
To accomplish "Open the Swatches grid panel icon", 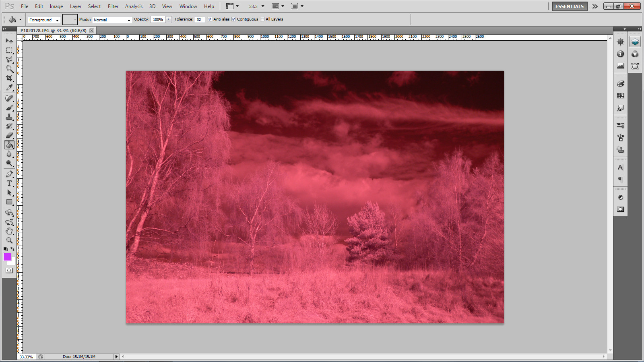I will (x=621, y=96).
